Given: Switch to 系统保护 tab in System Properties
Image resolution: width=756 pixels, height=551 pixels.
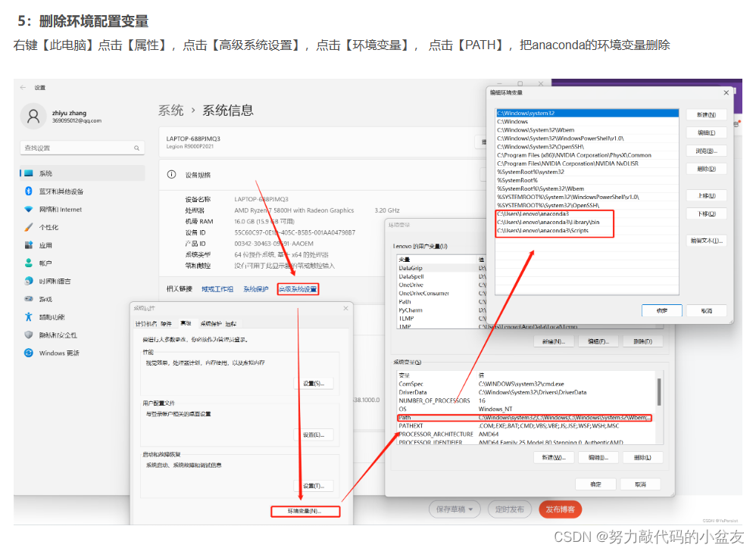Looking at the screenshot, I should pos(211,324).
